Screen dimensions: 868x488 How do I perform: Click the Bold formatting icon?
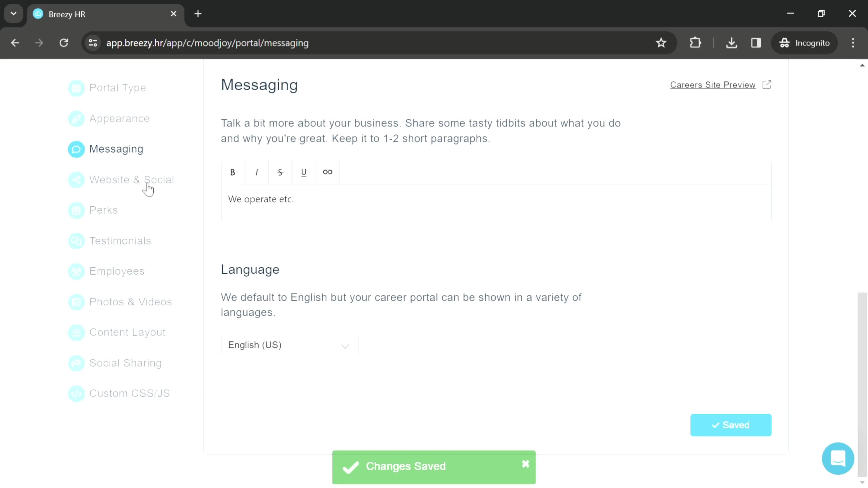233,172
